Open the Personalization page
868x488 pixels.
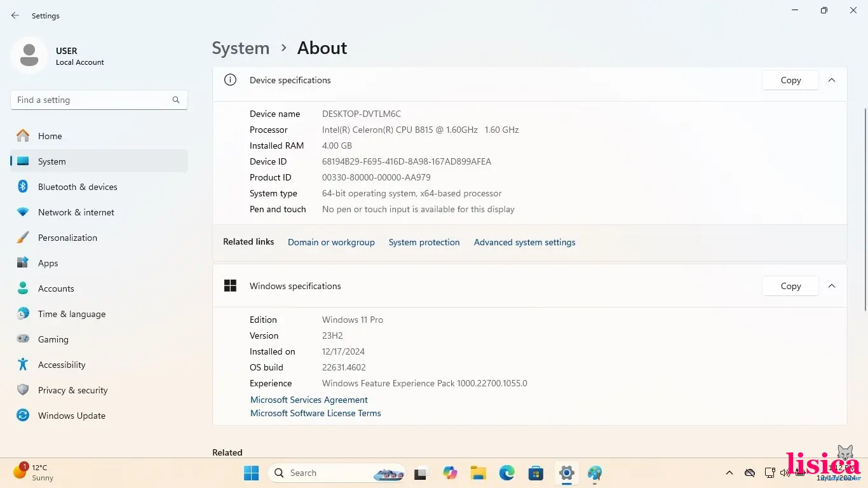pos(67,238)
